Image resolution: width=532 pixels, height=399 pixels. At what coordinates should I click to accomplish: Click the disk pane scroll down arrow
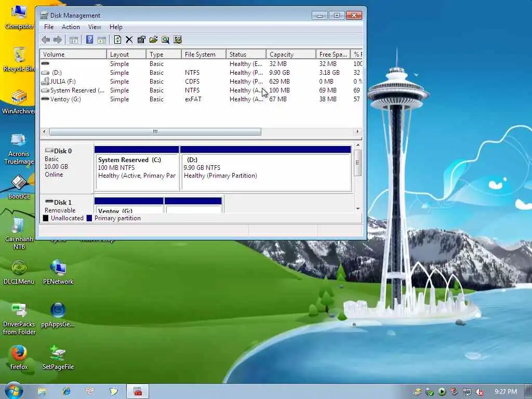coord(358,209)
